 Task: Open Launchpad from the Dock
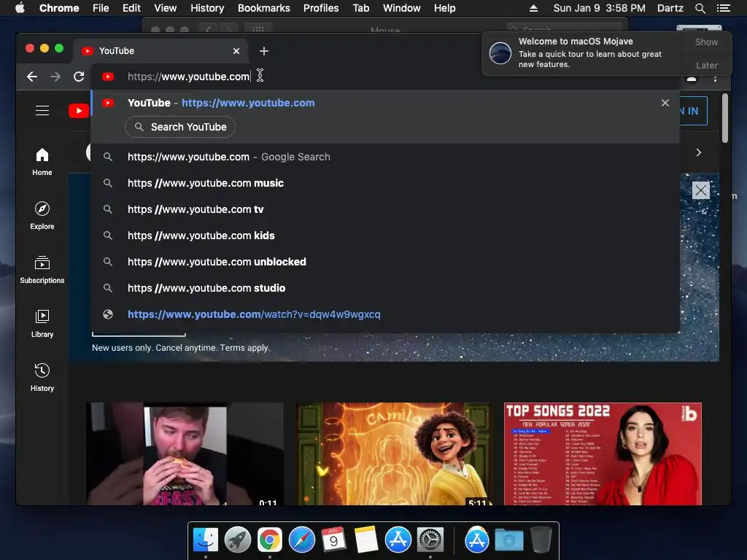[x=238, y=540]
